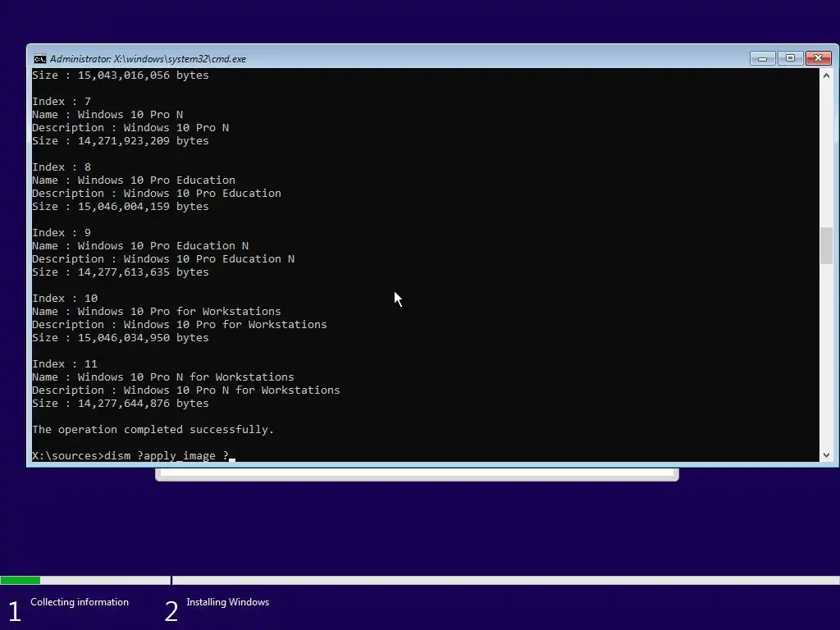Minimize the Administrator cmd.exe window
The image size is (840, 630).
[762, 58]
